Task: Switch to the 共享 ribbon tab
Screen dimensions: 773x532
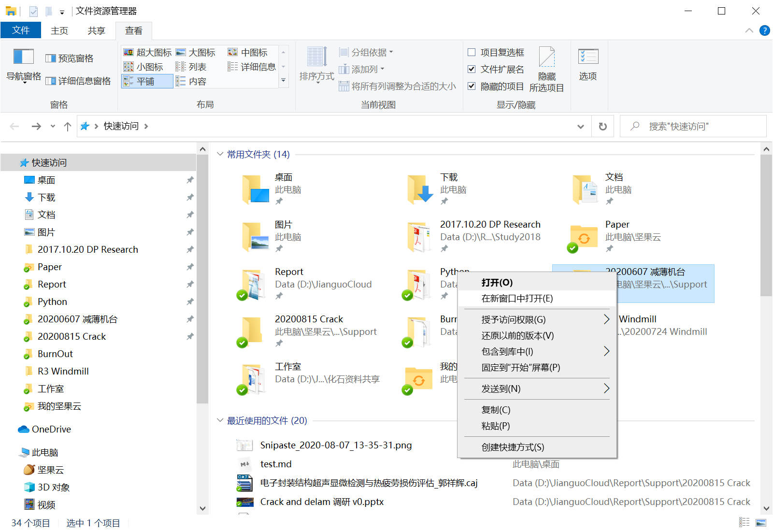Action: [x=96, y=30]
